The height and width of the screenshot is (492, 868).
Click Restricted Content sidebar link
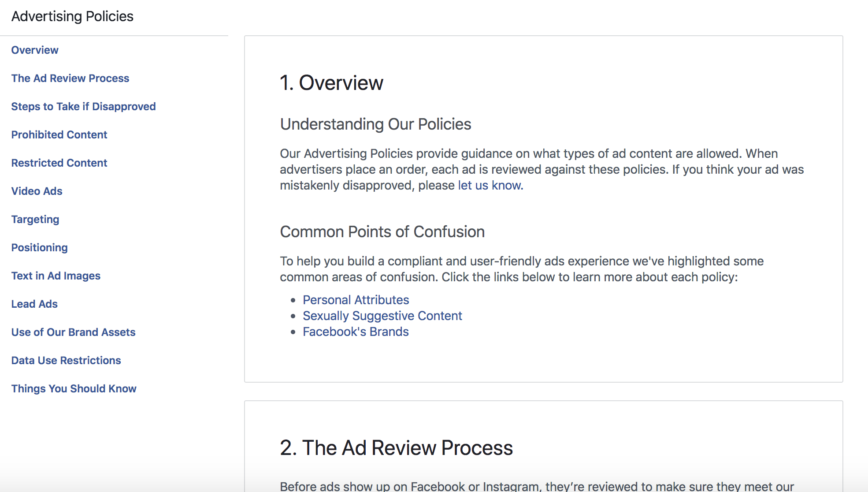click(59, 163)
